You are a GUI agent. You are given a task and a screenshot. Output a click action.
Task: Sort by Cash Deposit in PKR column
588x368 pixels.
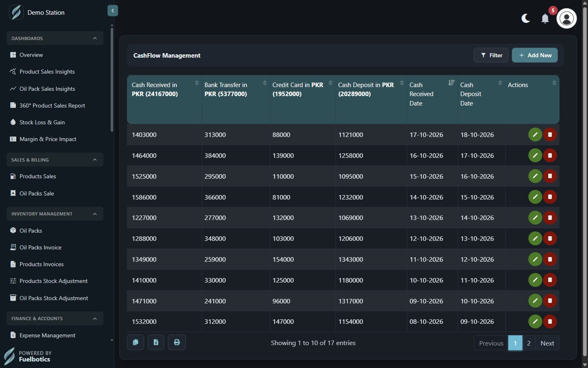click(371, 99)
